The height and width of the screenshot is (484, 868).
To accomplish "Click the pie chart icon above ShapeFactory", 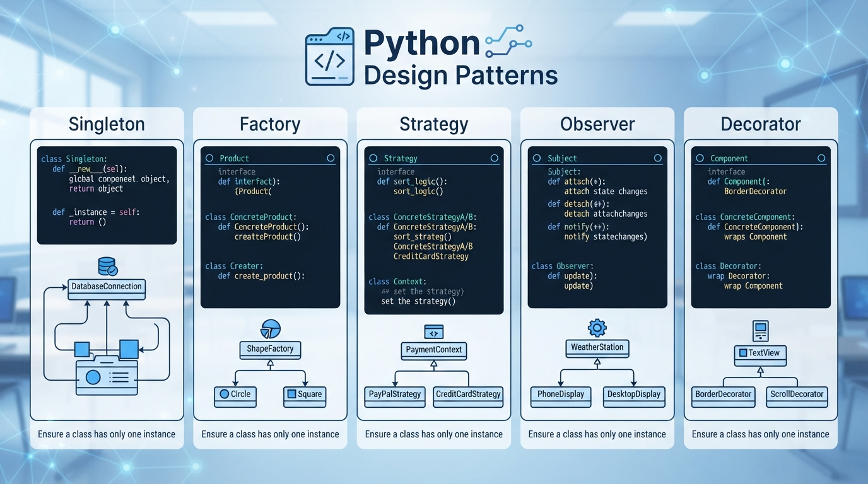I will [270, 329].
